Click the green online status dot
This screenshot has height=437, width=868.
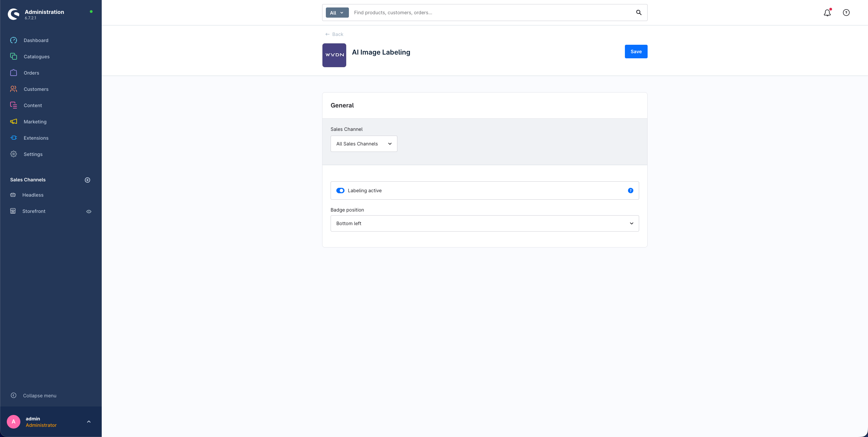[91, 12]
